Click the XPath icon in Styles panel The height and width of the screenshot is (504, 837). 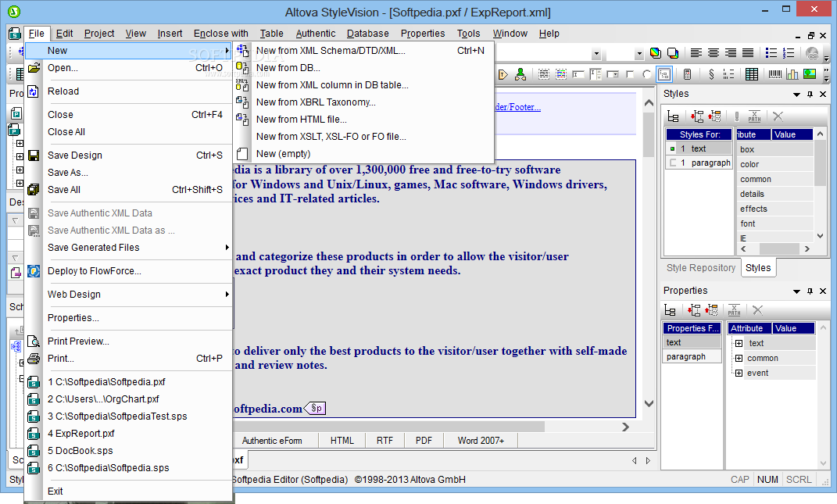754,116
